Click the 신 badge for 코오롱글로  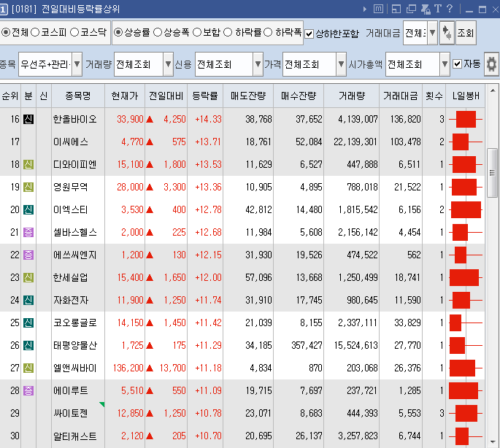(28, 323)
